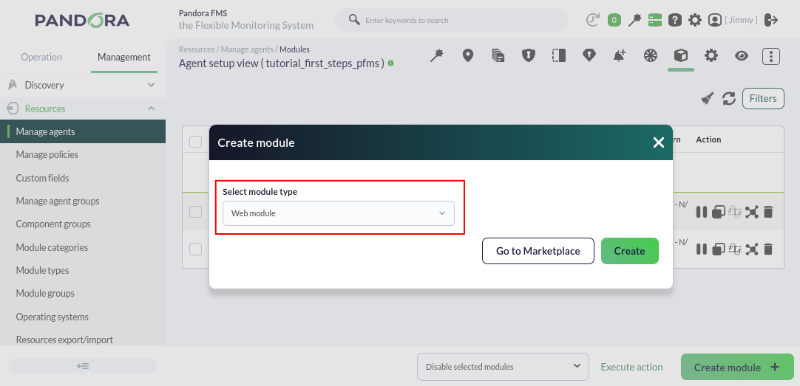Click the Execute action button

tap(632, 367)
